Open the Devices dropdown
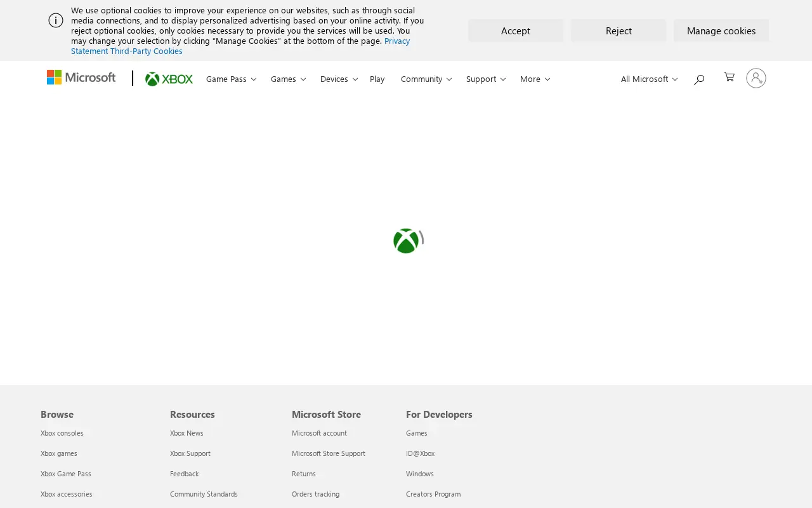This screenshot has height=508, width=812. pyautogui.click(x=339, y=79)
